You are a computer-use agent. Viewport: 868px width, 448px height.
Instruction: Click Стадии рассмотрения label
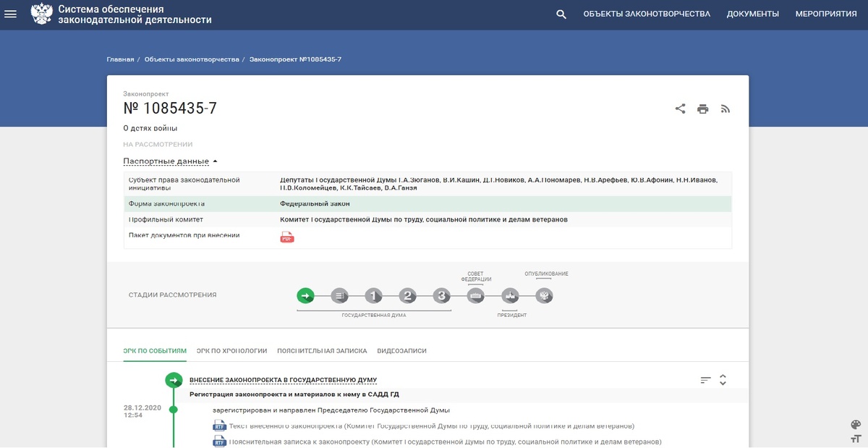coord(172,295)
